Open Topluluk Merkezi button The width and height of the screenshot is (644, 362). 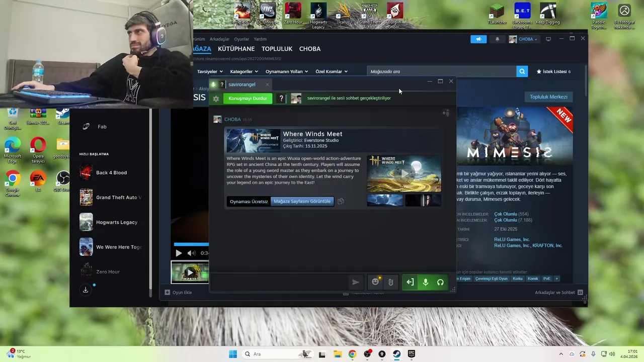tap(548, 97)
